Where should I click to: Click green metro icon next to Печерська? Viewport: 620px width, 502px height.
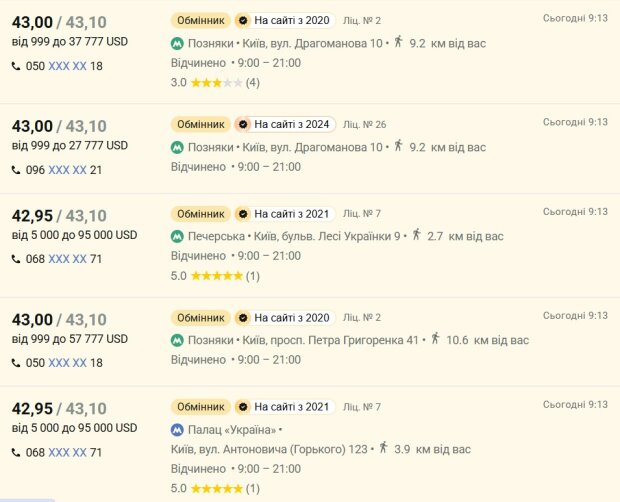click(x=177, y=237)
